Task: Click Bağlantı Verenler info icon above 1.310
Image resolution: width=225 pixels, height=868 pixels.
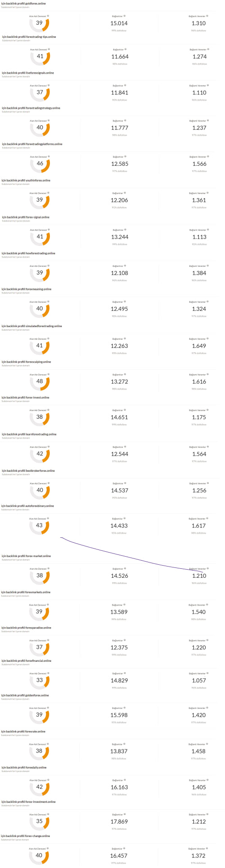Action: click(x=207, y=16)
